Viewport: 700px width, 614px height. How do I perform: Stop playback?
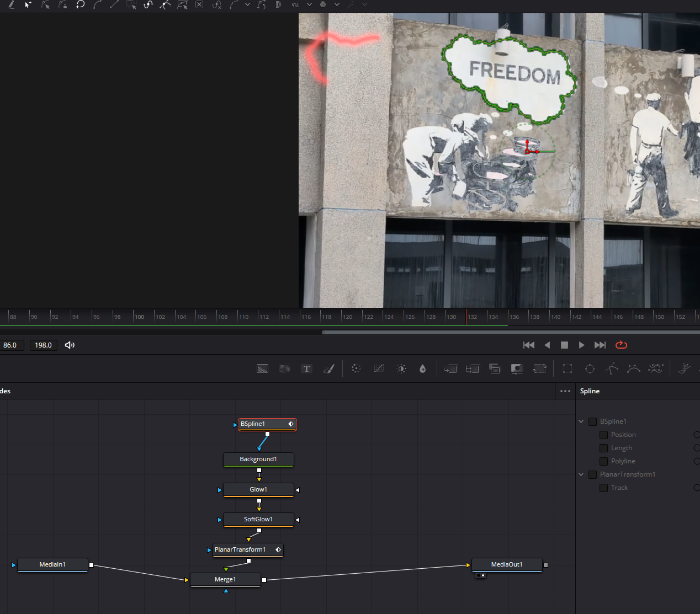[564, 345]
